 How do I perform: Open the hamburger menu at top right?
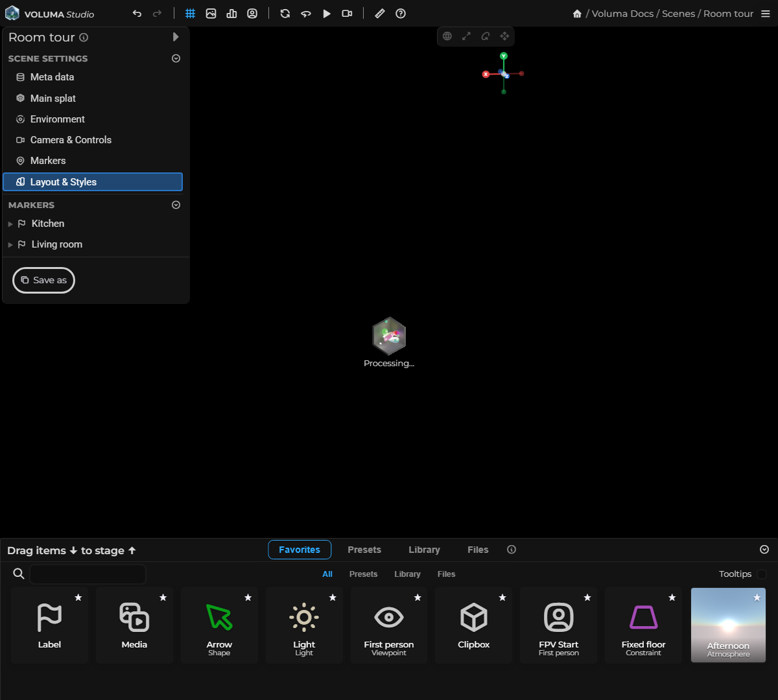coord(766,14)
